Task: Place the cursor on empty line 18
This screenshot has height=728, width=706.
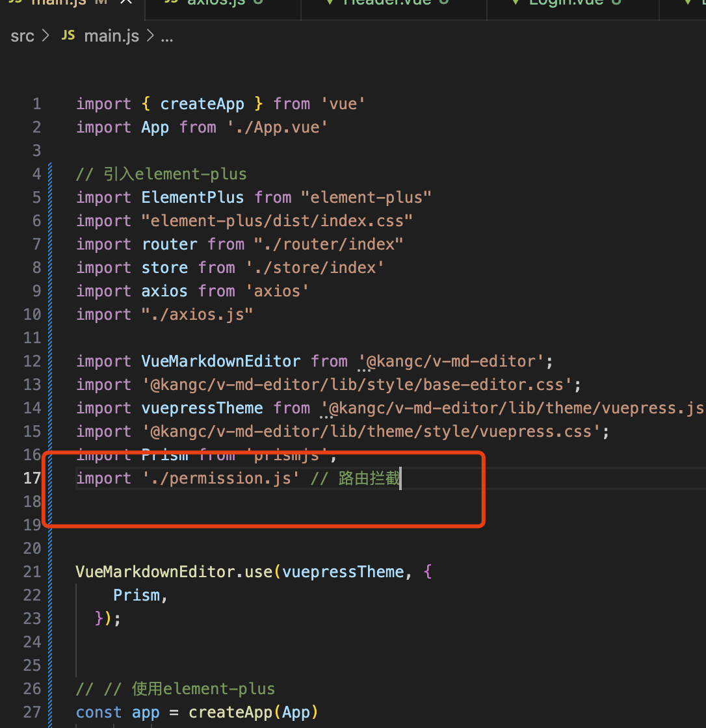Action: [195, 502]
